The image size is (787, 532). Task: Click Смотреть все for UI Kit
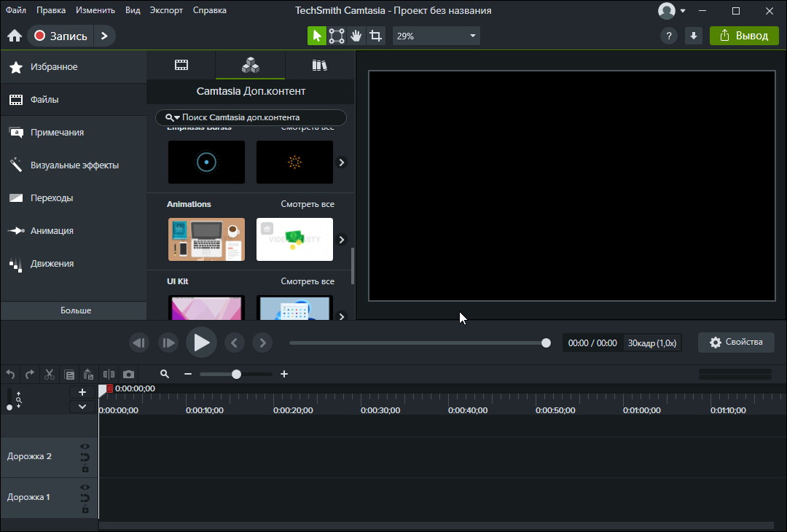click(308, 281)
